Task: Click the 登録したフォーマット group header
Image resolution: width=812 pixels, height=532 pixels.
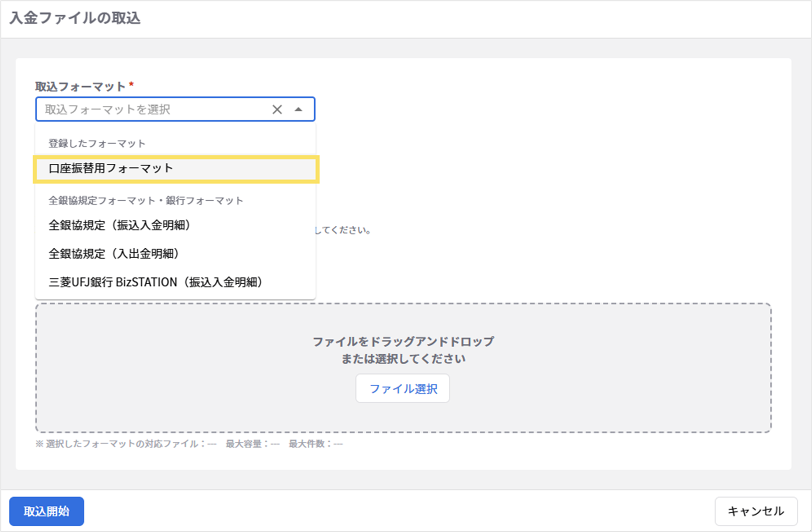Action: click(97, 143)
